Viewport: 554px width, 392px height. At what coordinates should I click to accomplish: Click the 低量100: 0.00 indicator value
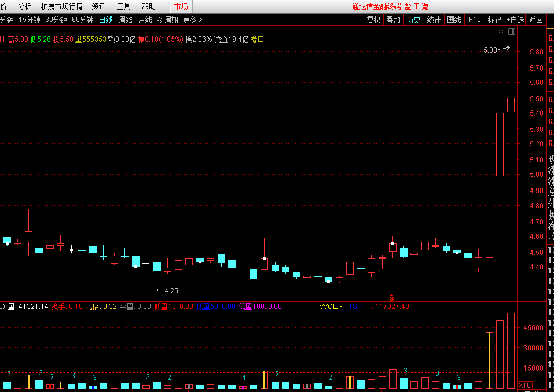pos(260,306)
